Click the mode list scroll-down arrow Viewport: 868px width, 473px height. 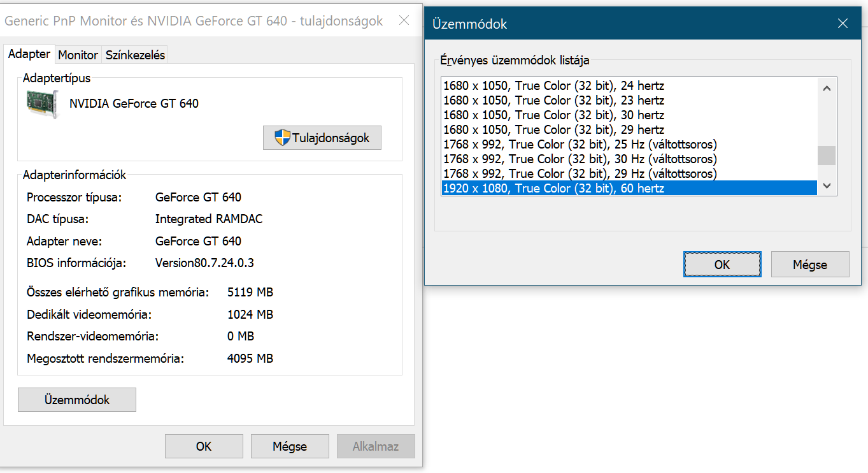pos(827,186)
